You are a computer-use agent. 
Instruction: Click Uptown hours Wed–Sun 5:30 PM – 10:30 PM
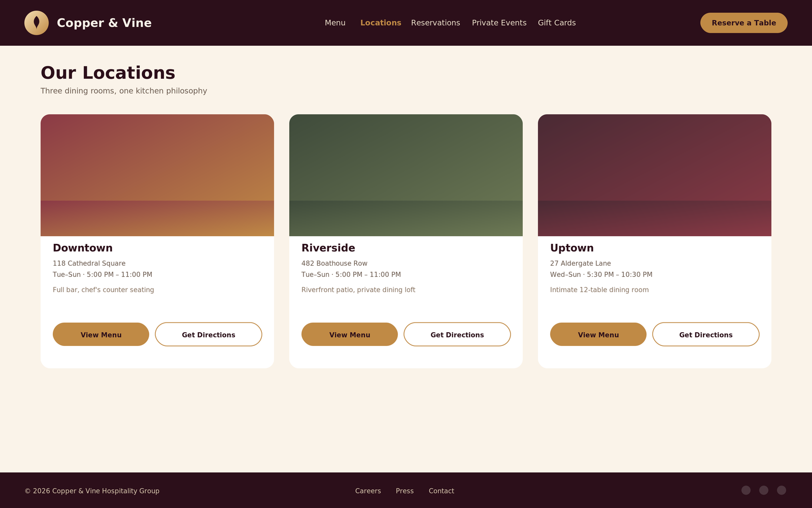tap(601, 274)
